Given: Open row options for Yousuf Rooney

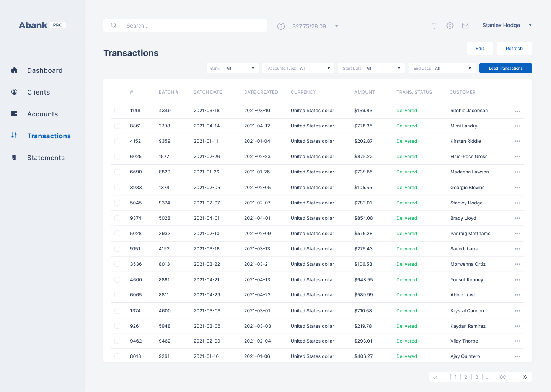Looking at the screenshot, I should (x=518, y=280).
